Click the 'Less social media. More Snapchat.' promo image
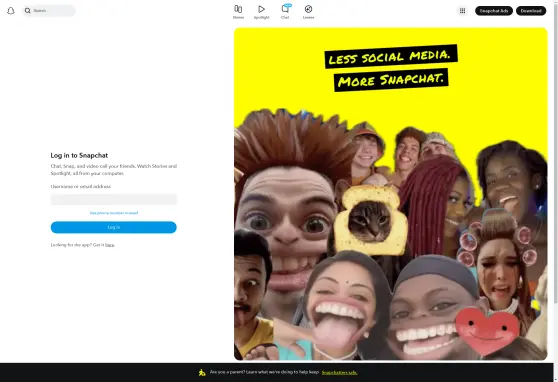Viewport: 558px width, 382px height. click(x=390, y=194)
